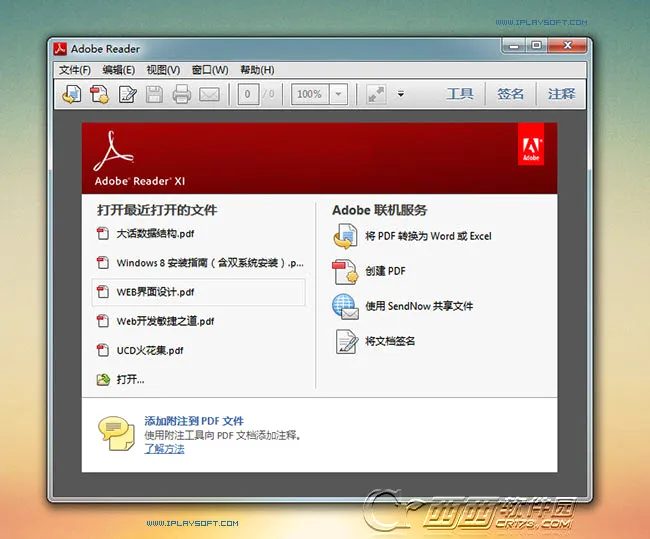Image resolution: width=650 pixels, height=539 pixels.
Task: Open the zoom level dropdown arrow
Action: tap(338, 94)
